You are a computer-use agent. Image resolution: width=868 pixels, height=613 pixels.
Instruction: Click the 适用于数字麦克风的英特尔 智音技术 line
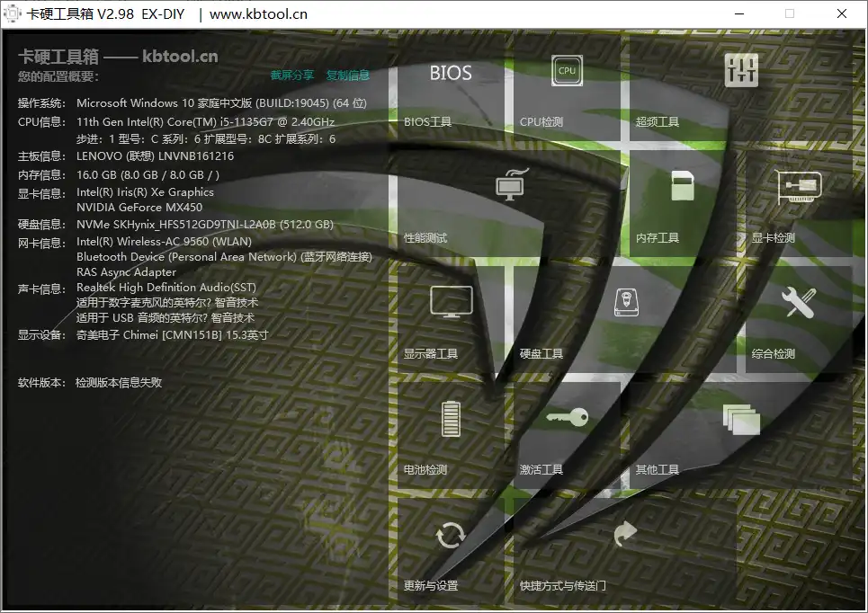click(x=167, y=303)
